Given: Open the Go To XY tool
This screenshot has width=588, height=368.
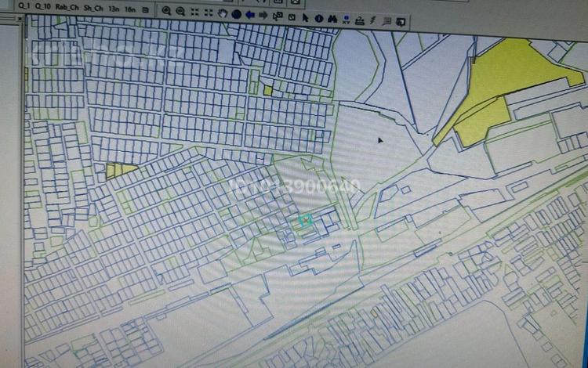Looking at the screenshot, I should 346,20.
